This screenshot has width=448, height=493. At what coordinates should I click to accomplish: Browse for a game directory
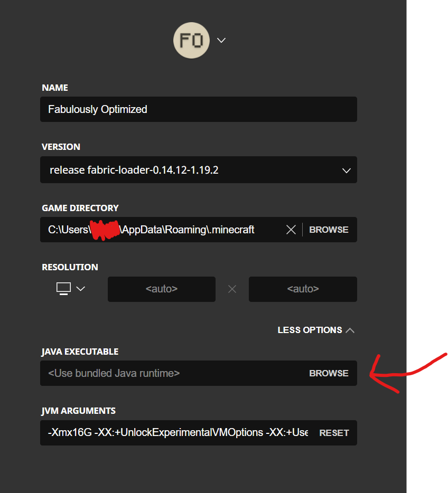pyautogui.click(x=329, y=230)
